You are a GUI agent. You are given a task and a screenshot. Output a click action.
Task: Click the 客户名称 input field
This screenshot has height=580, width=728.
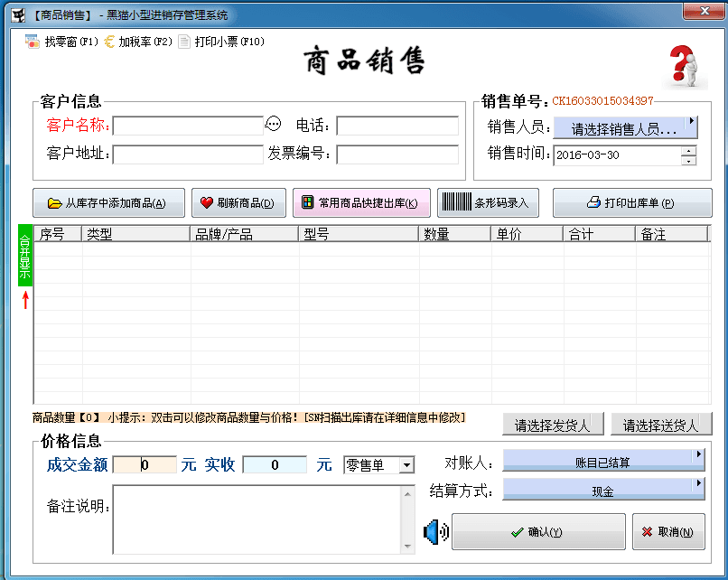(188, 126)
